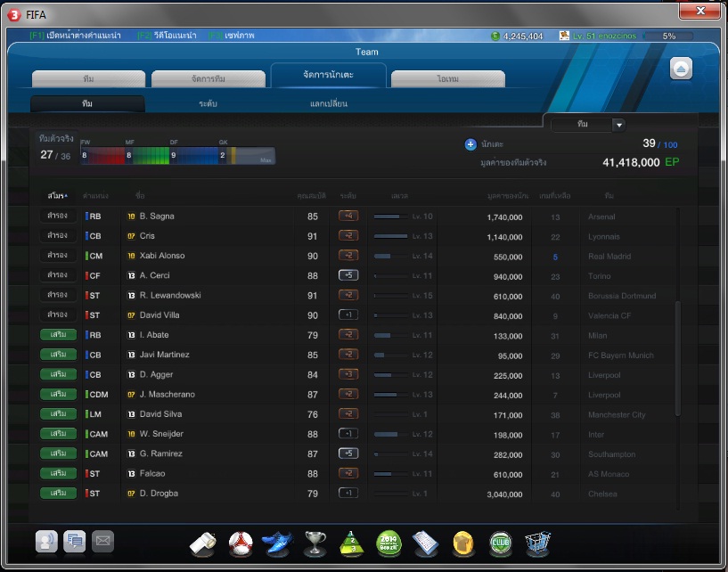Image resolution: width=728 pixels, height=572 pixels.
Task: Click the 13 season icon beside Falcao
Action: tap(131, 474)
